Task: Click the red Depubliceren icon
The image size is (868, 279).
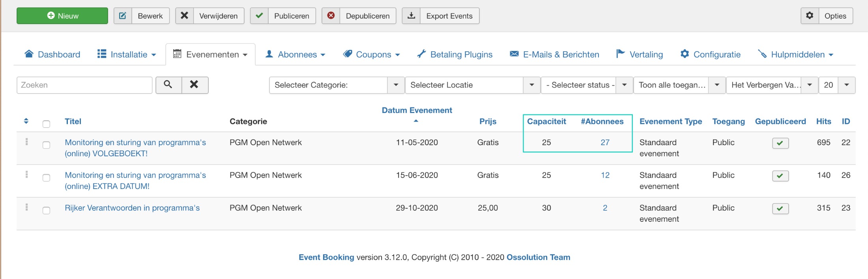Action: (331, 16)
